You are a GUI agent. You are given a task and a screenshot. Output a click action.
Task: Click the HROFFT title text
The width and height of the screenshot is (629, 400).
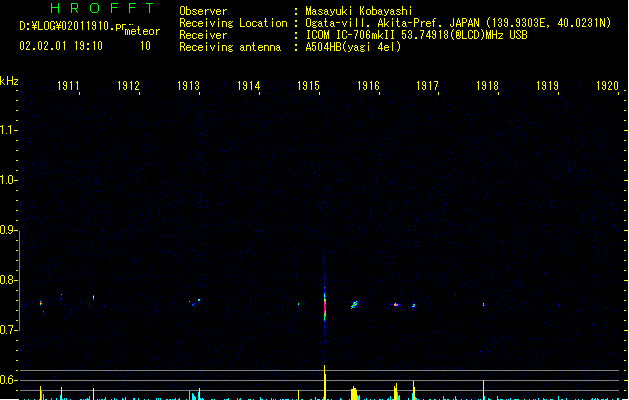[103, 8]
